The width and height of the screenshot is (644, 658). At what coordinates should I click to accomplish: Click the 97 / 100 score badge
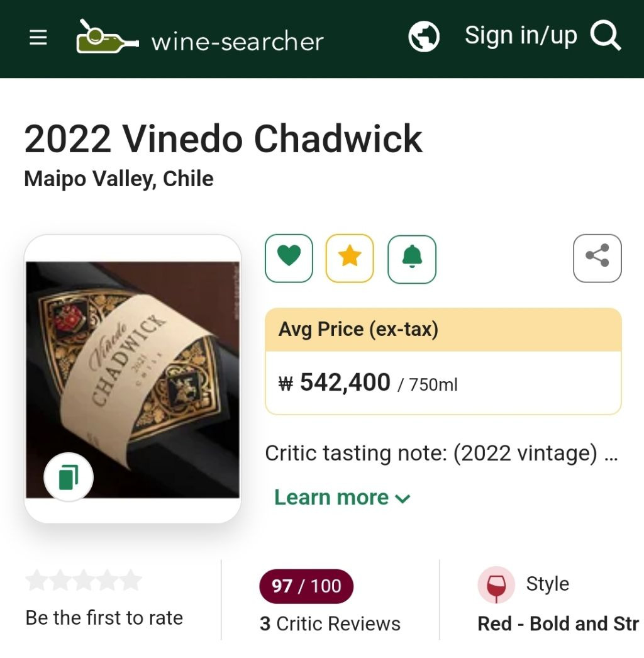(x=306, y=586)
